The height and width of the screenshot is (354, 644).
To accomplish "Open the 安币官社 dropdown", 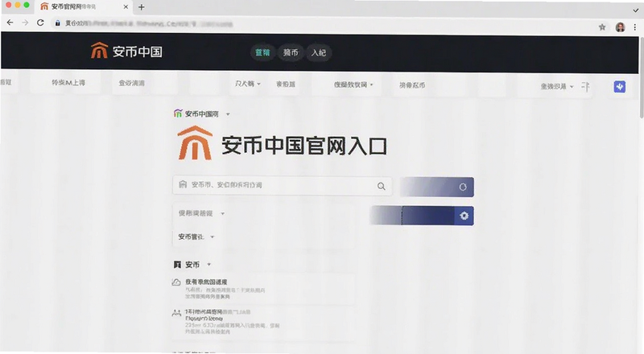I will (x=196, y=237).
